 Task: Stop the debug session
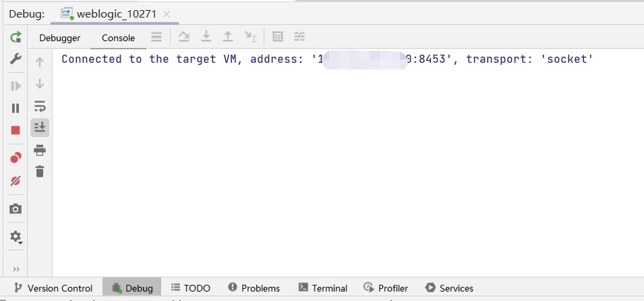(16, 130)
